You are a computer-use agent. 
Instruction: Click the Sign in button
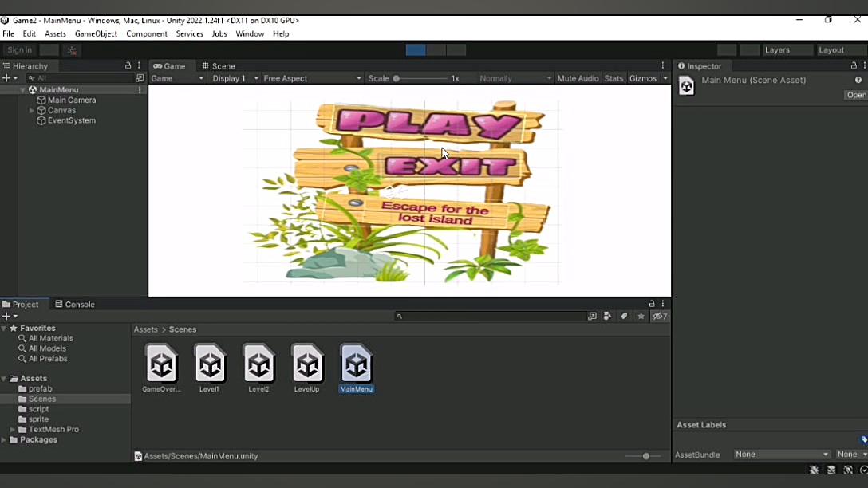pyautogui.click(x=19, y=50)
